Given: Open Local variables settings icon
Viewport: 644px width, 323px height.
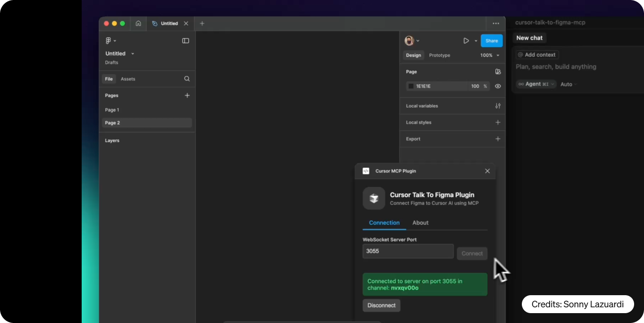Looking at the screenshot, I should click(498, 106).
